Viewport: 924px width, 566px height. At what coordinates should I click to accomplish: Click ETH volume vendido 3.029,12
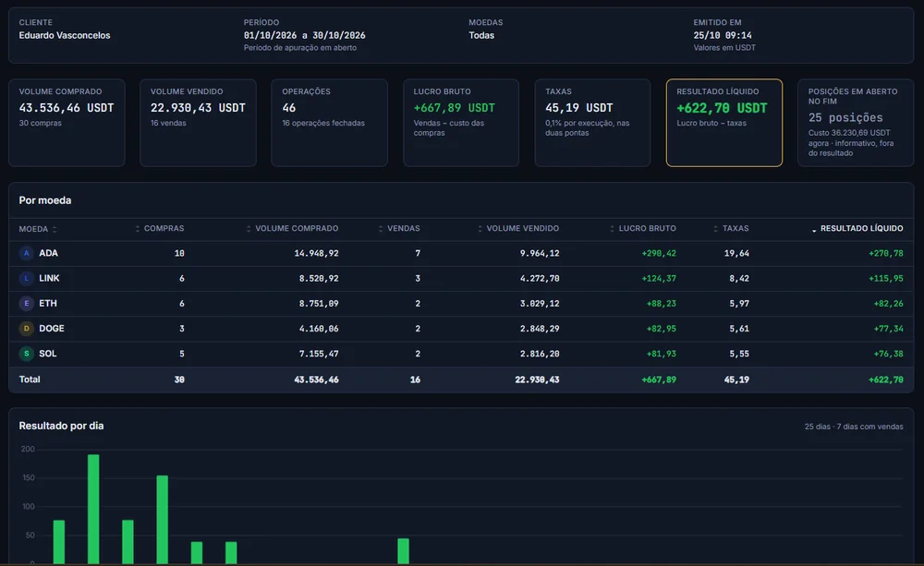pyautogui.click(x=540, y=304)
